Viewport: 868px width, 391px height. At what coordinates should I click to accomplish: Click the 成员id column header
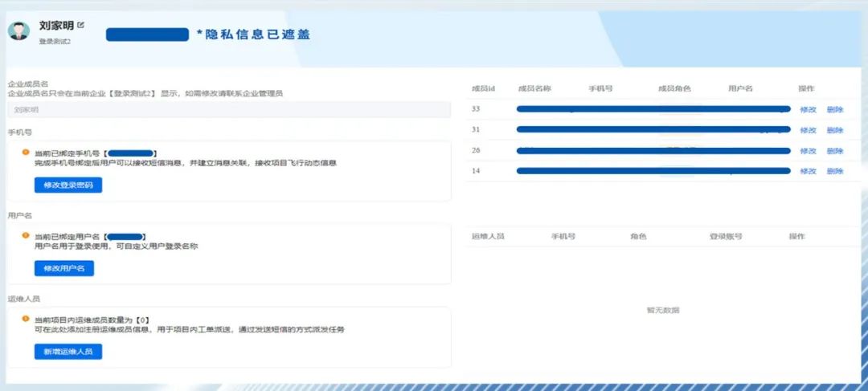pos(483,88)
